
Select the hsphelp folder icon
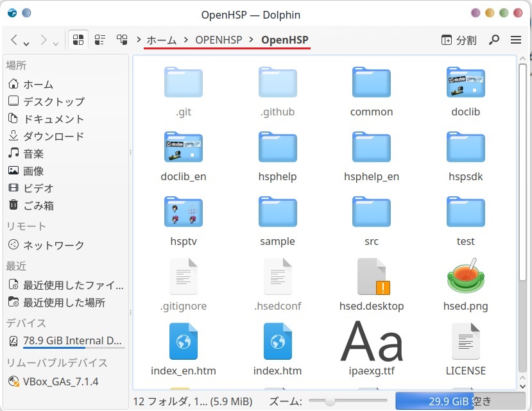click(x=277, y=147)
